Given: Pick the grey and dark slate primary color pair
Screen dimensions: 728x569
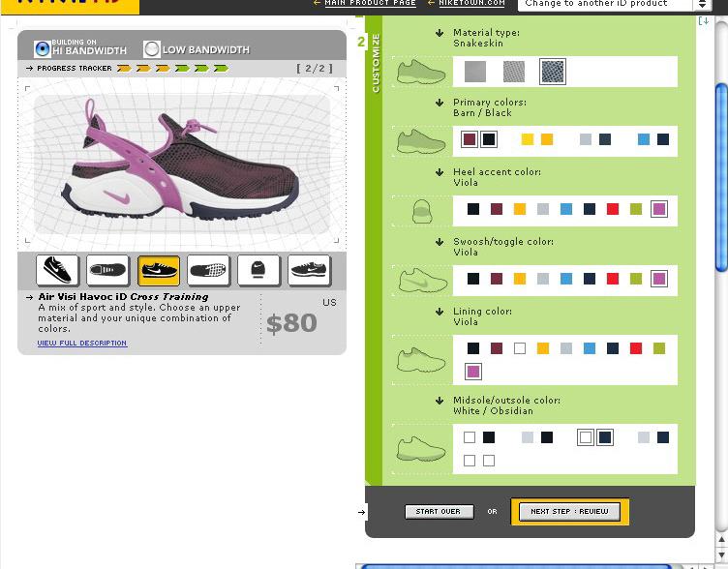Looking at the screenshot, I should click(x=595, y=139).
